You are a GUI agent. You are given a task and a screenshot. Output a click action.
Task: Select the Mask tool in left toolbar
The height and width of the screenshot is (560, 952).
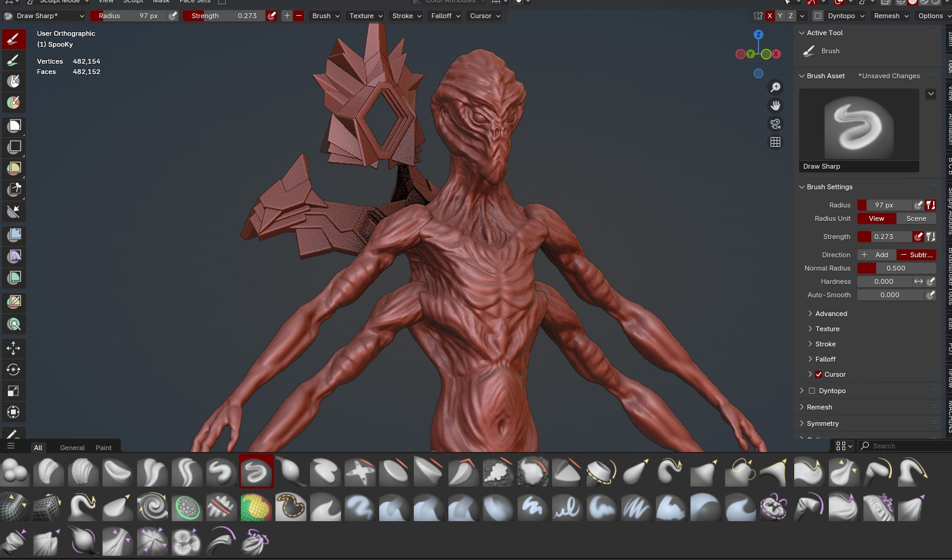pyautogui.click(x=13, y=81)
